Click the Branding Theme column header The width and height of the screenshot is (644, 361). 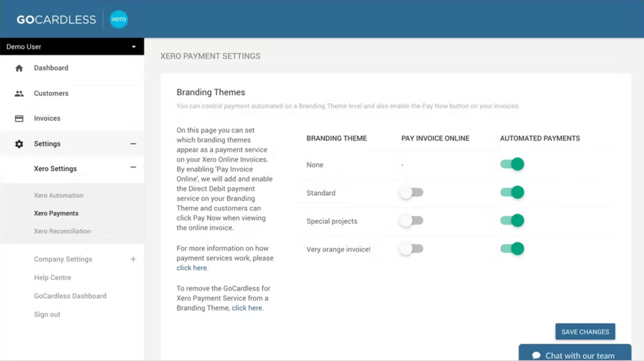click(337, 138)
